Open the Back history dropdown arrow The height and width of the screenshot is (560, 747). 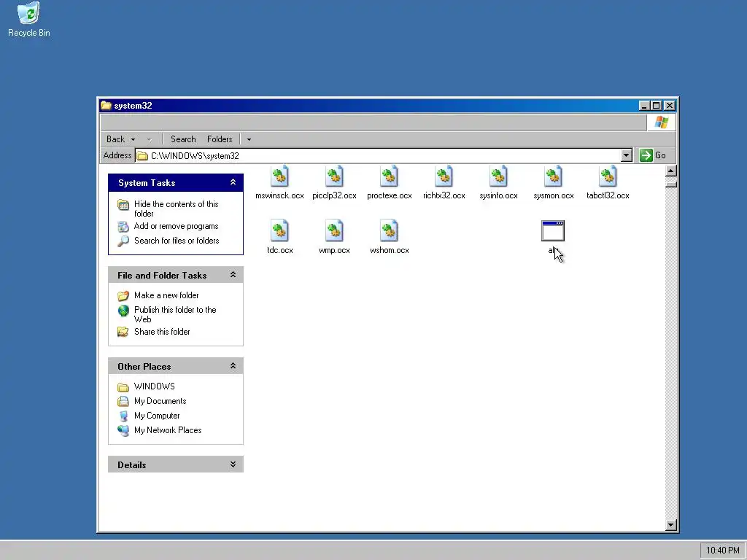[133, 139]
